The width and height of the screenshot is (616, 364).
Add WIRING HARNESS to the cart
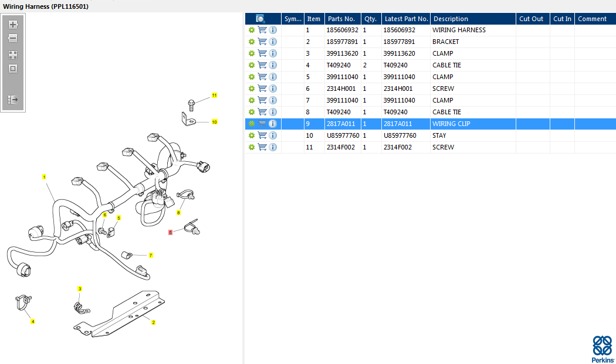[262, 30]
